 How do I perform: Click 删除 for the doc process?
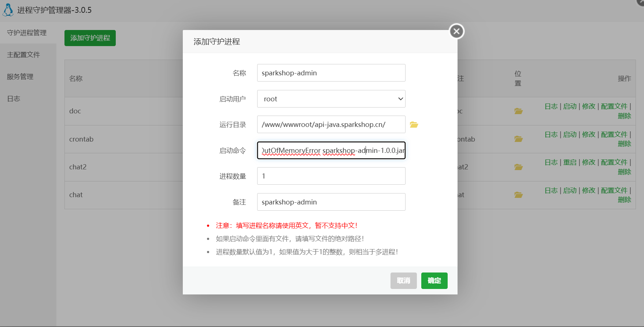625,116
